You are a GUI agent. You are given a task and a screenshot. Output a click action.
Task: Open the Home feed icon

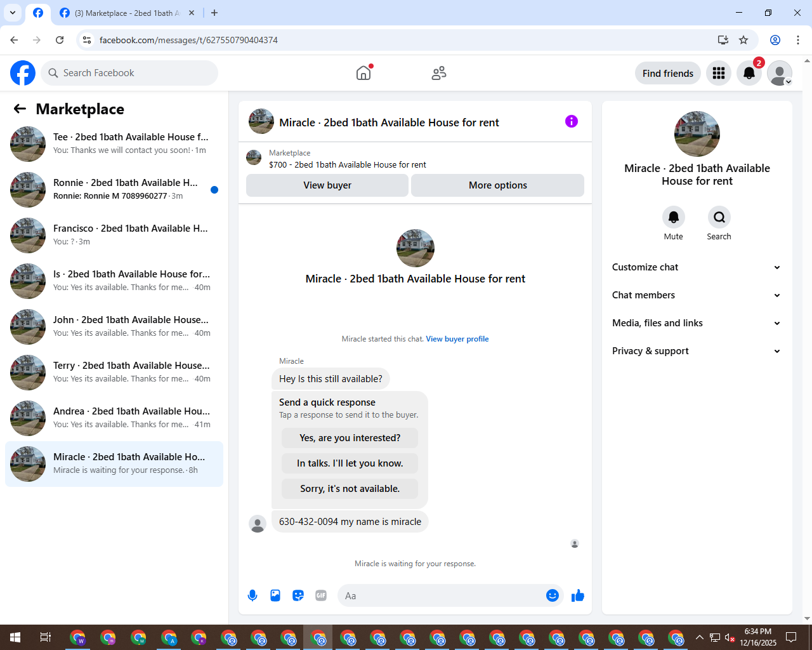(x=363, y=73)
